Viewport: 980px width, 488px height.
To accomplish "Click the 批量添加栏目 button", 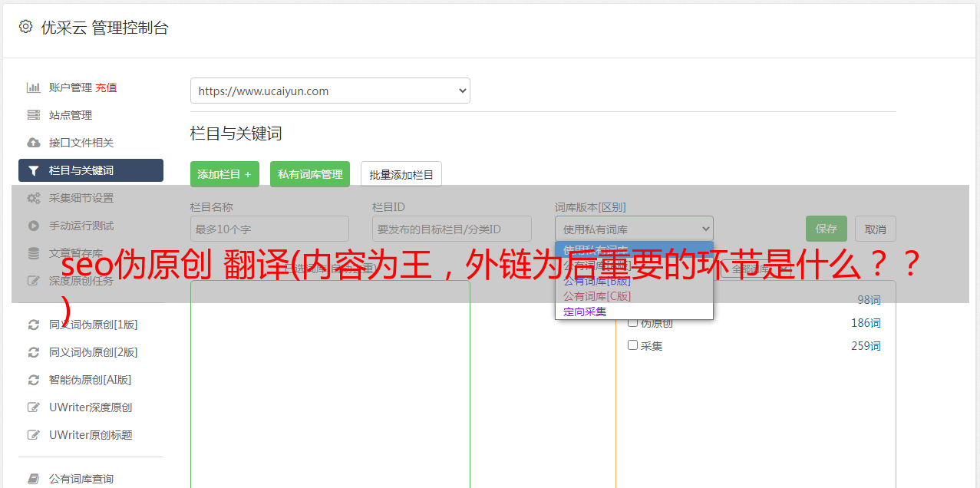I will tap(401, 174).
